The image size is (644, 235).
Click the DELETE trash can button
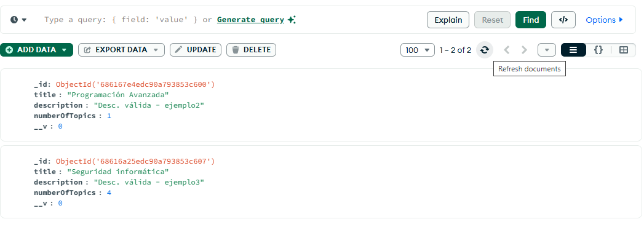click(x=252, y=50)
